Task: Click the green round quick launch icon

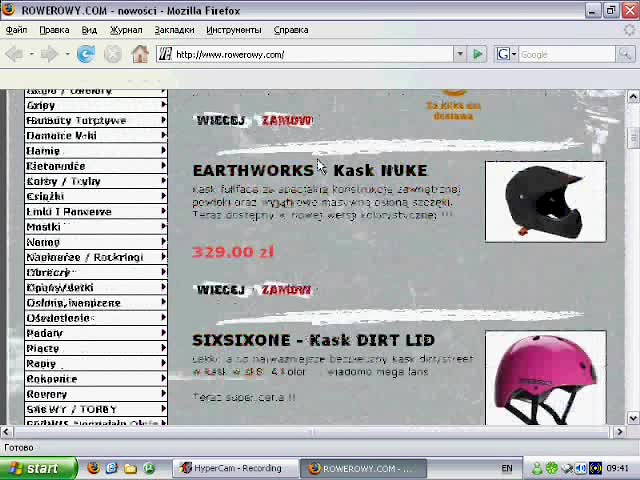Action: [x=149, y=468]
